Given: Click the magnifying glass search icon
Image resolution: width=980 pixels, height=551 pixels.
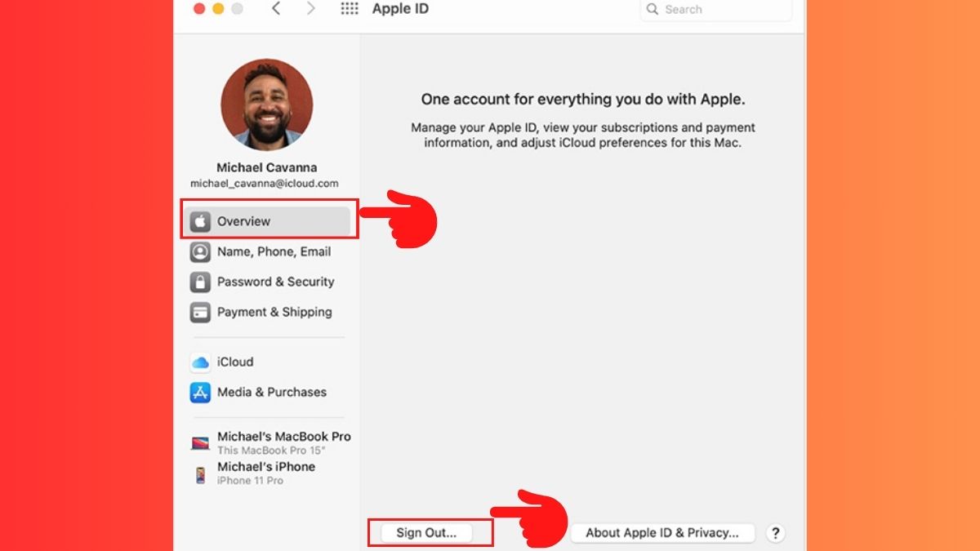Looking at the screenshot, I should pyautogui.click(x=653, y=10).
